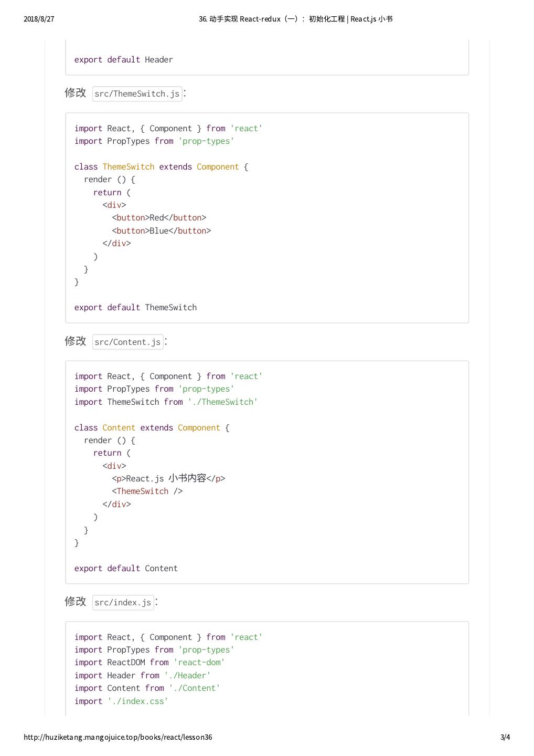This screenshot has height=756, width=534.
Task: Click the 'react-dom' import line
Action: click(x=149, y=663)
